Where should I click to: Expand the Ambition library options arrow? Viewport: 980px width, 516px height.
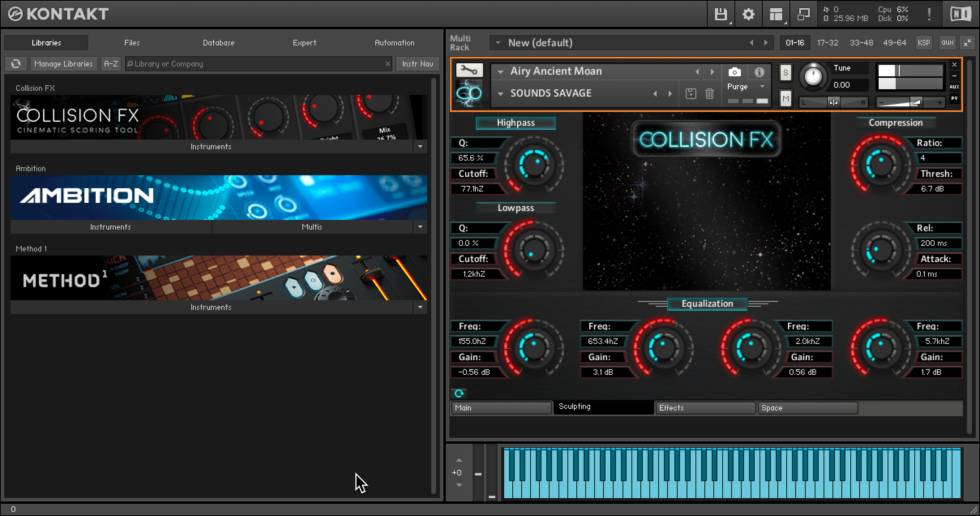pyautogui.click(x=420, y=227)
